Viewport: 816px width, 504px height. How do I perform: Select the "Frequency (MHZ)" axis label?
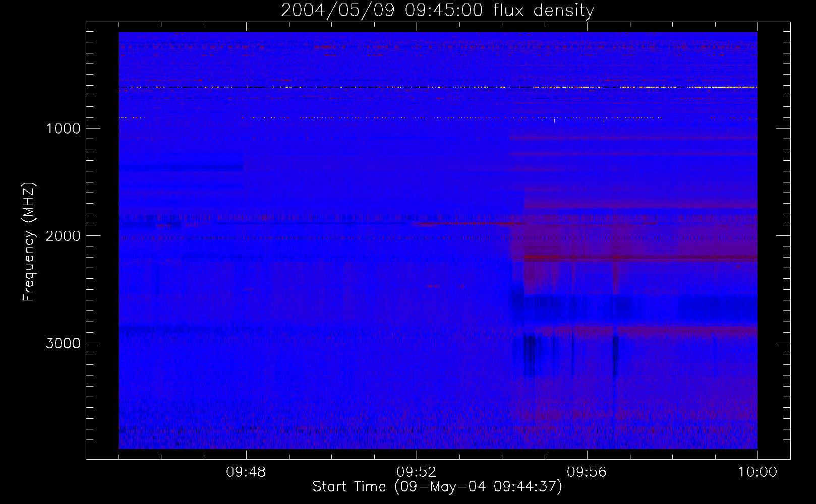point(29,242)
